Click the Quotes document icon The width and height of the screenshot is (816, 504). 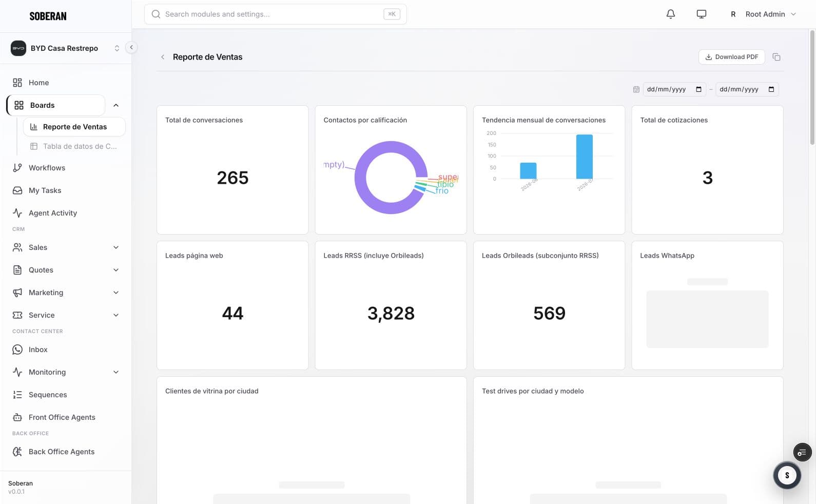pyautogui.click(x=17, y=270)
